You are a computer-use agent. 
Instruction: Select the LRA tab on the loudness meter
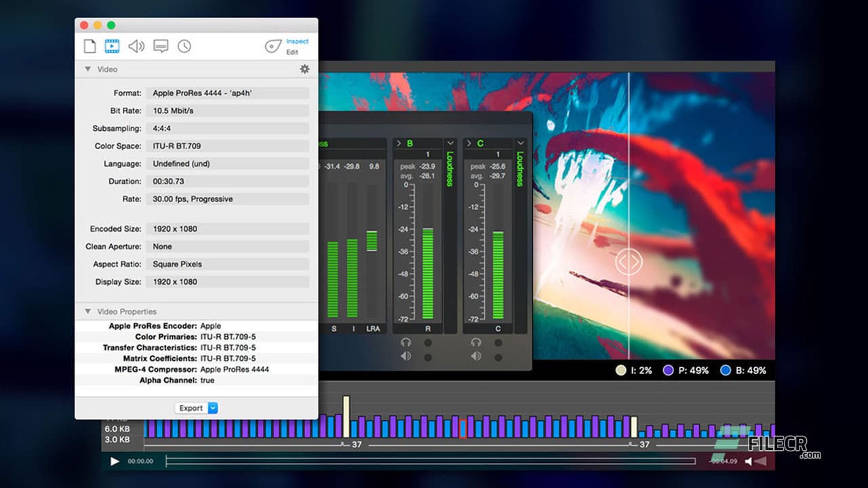click(x=371, y=327)
